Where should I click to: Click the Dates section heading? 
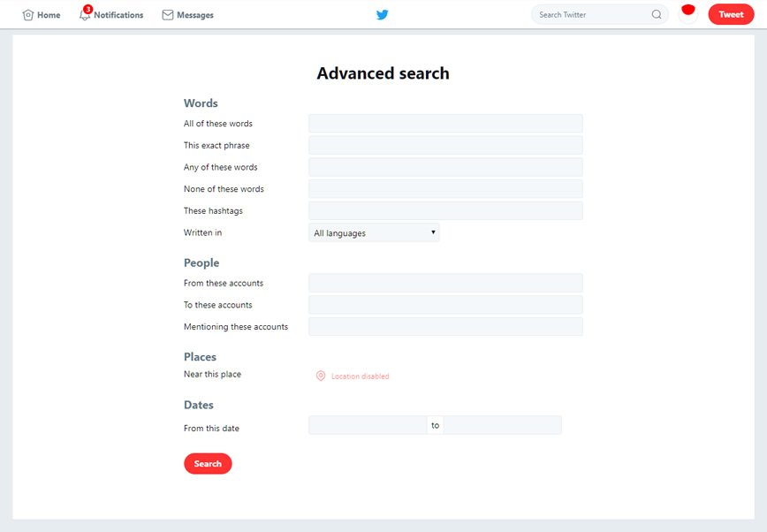tap(199, 405)
